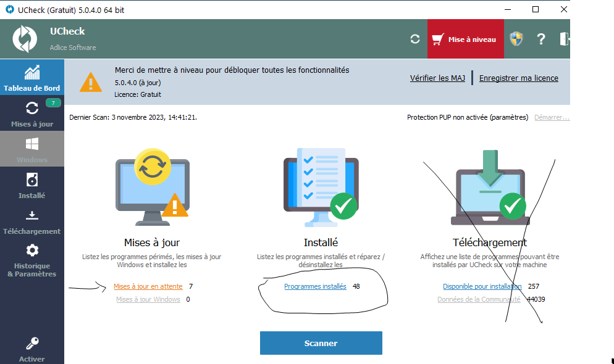Open Historique & Paramètres sidebar tab
The image size is (614, 364).
point(32,260)
